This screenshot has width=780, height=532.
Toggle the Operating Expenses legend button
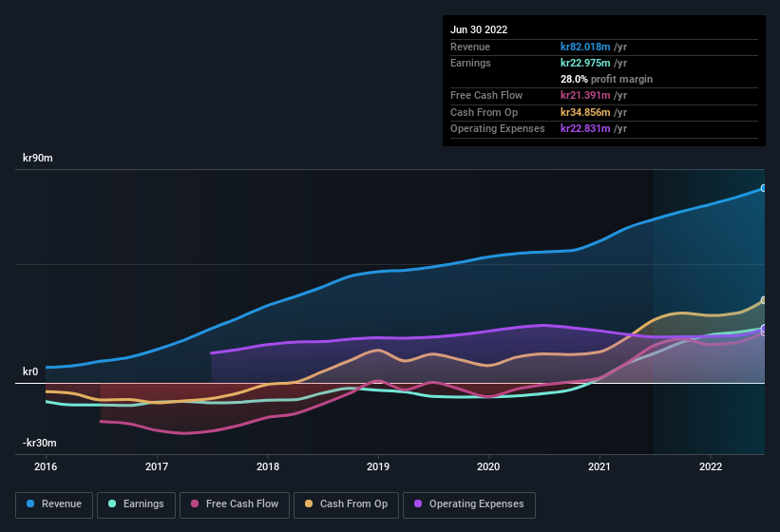click(x=469, y=504)
